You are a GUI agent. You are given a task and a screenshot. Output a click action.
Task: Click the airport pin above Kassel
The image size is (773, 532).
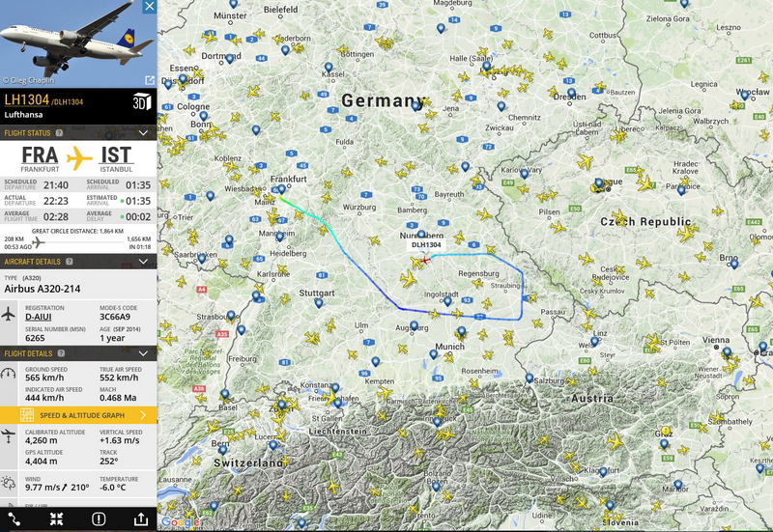(x=329, y=67)
